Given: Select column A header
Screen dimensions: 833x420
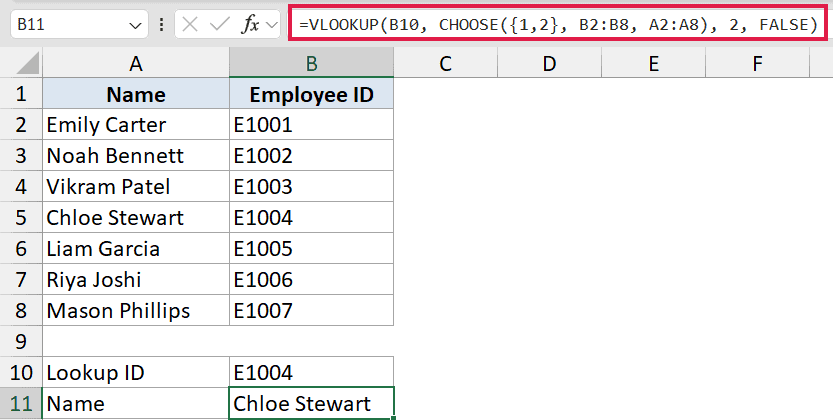Looking at the screenshot, I should 136,64.
